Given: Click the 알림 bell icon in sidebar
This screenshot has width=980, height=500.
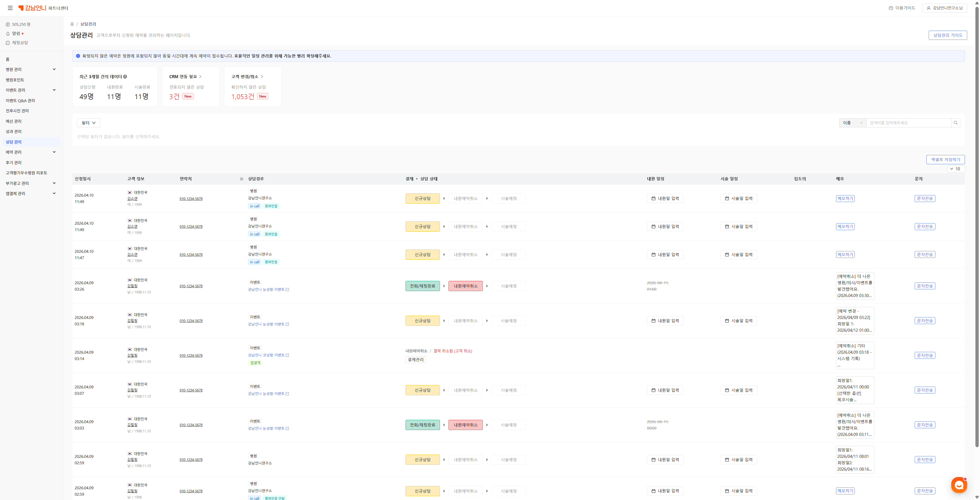Looking at the screenshot, I should [x=8, y=33].
